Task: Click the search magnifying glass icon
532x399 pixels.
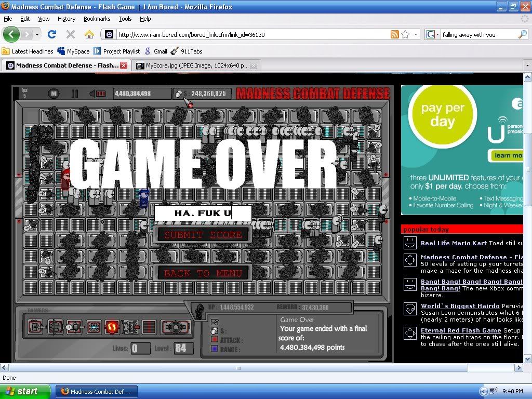Action: 523,34
